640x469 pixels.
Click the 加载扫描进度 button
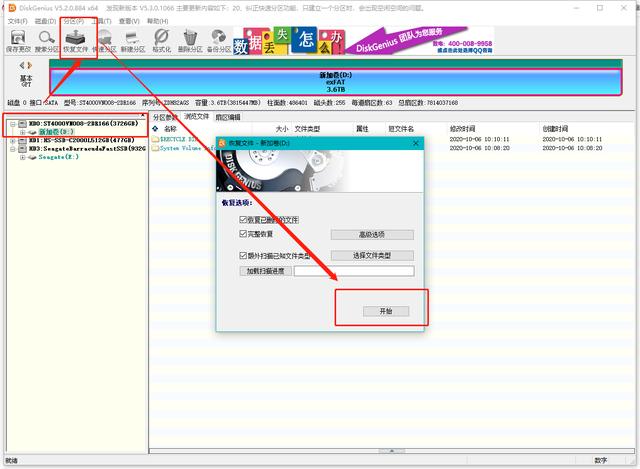click(265, 271)
